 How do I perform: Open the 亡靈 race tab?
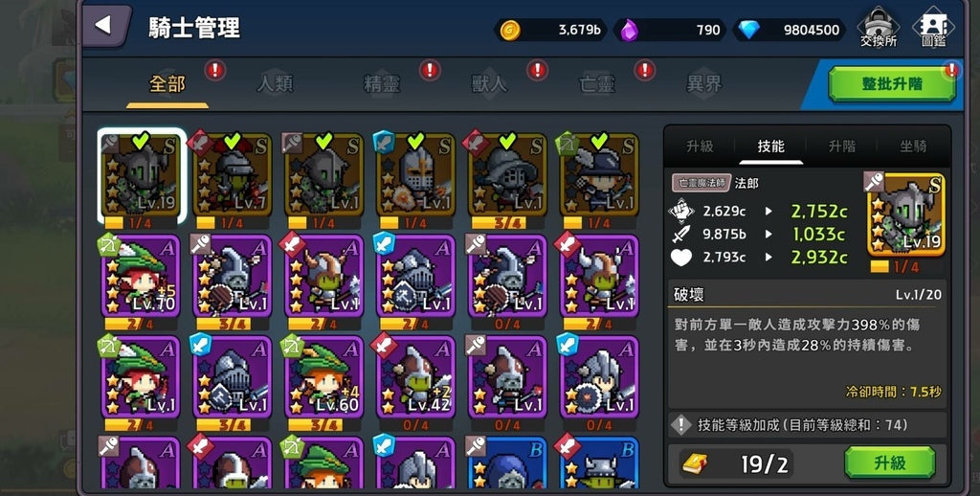click(597, 84)
